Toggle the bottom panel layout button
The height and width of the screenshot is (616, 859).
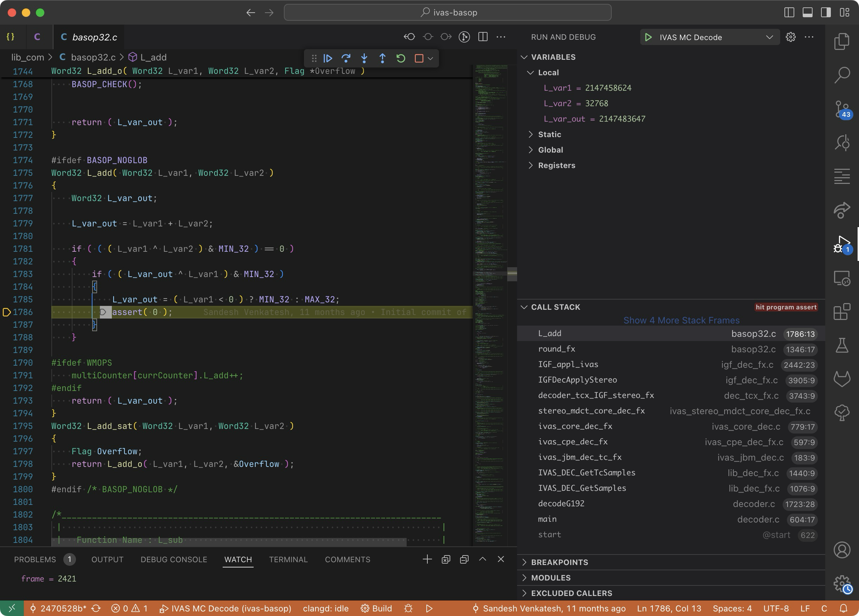[x=807, y=13]
